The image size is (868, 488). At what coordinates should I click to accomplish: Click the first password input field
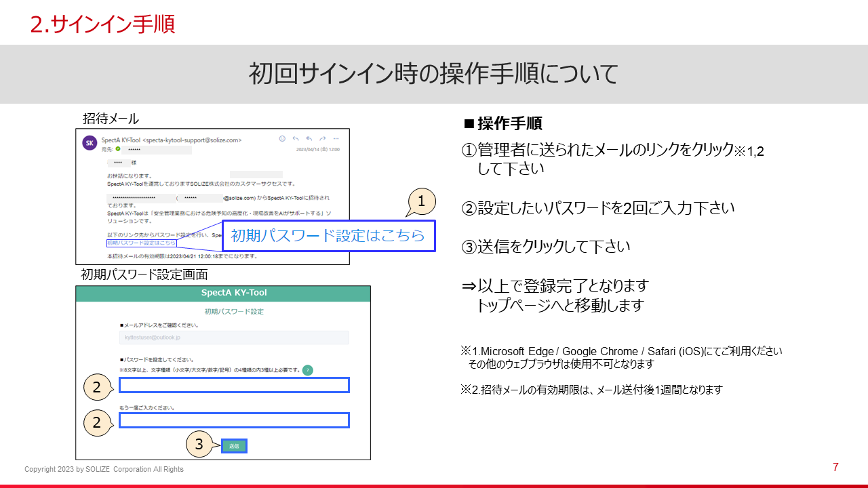click(234, 386)
